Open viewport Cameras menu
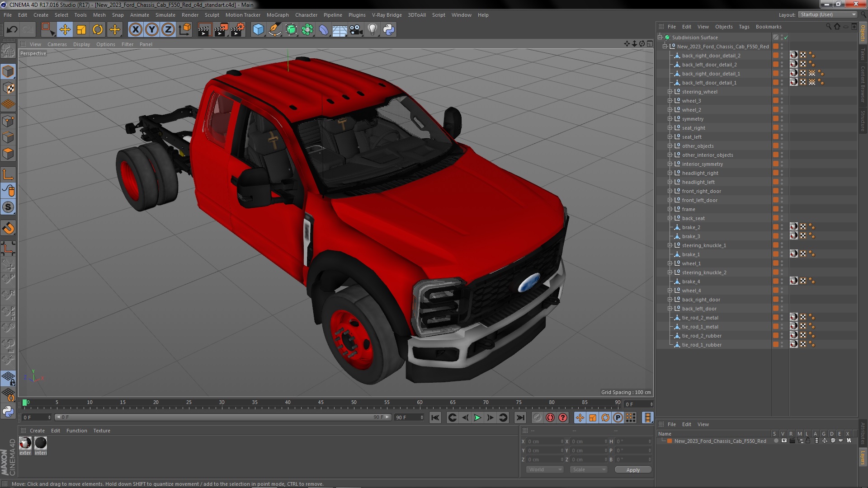Screen dimensions: 868x488 pos(57,44)
